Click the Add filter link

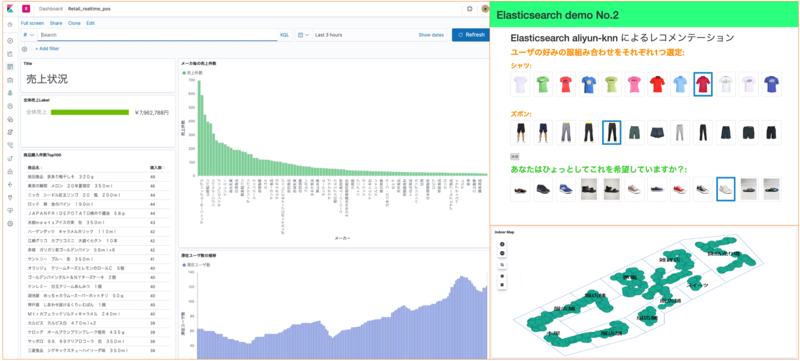coord(47,49)
